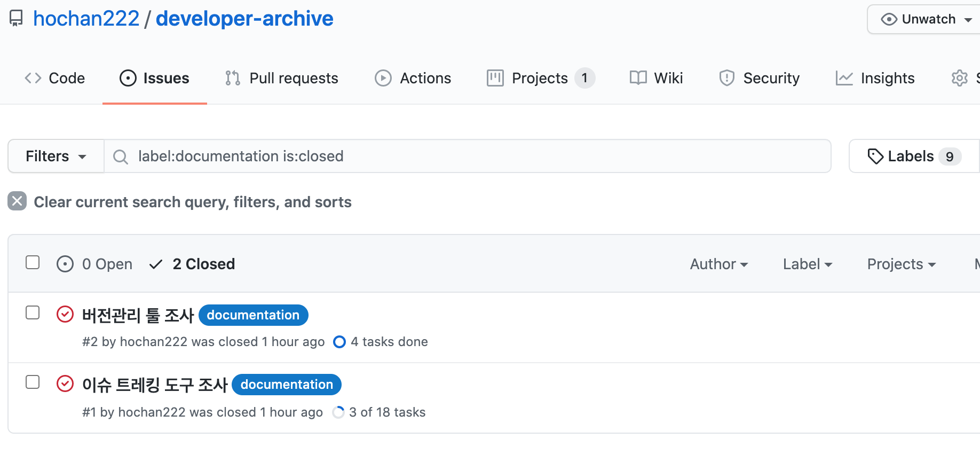
Task: Open the Insights tab
Action: [x=875, y=79]
